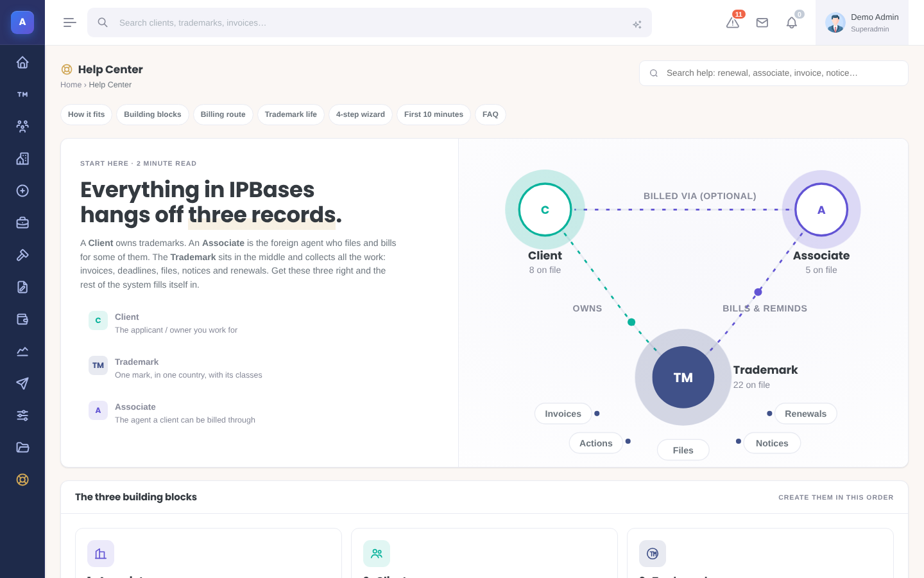The height and width of the screenshot is (578, 924).
Task: Open the signed document sidebar icon
Action: click(x=22, y=287)
